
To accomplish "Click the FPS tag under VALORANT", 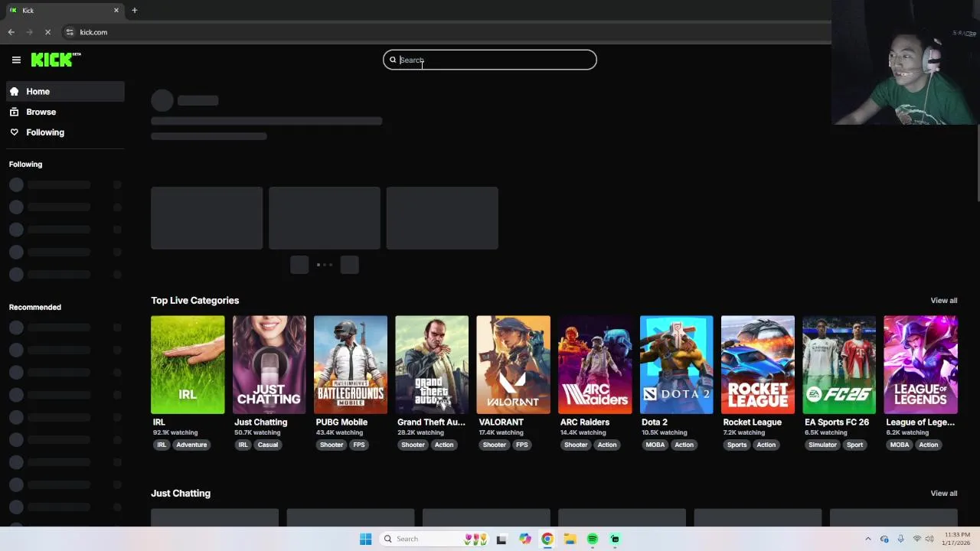I will 521,445.
